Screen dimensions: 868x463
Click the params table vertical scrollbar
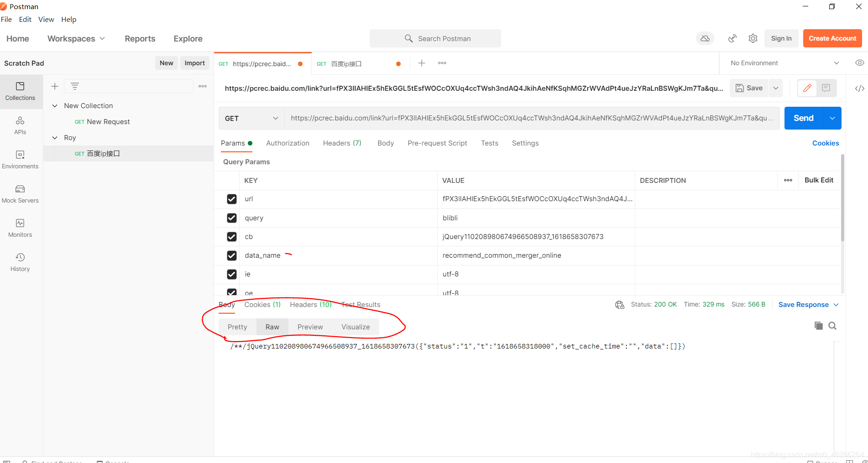coord(842,198)
